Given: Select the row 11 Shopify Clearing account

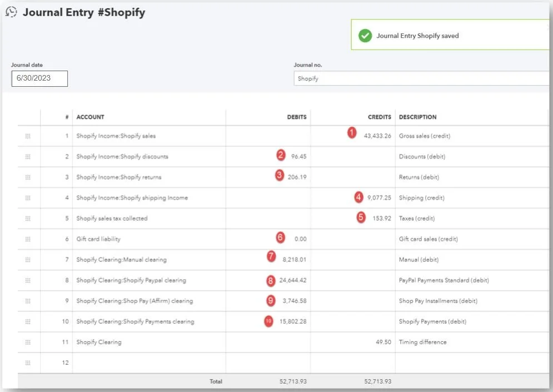Looking at the screenshot, I should [x=149, y=343].
